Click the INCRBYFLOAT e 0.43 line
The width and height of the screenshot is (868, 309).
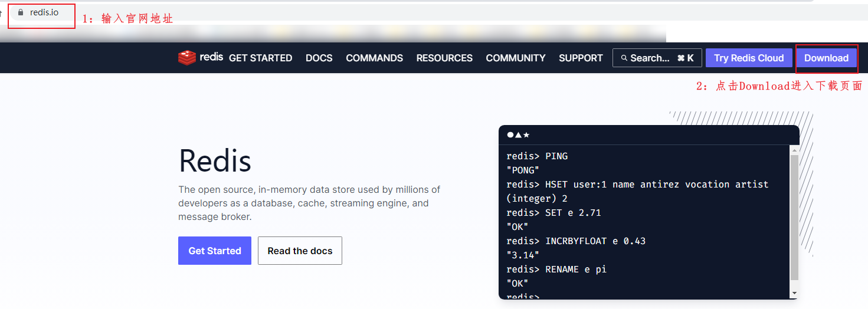576,241
